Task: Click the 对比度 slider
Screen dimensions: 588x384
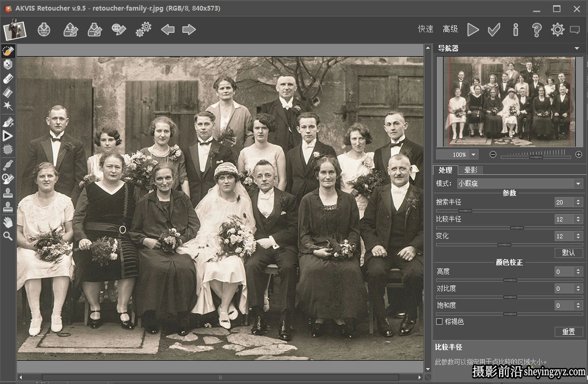Action: [509, 297]
